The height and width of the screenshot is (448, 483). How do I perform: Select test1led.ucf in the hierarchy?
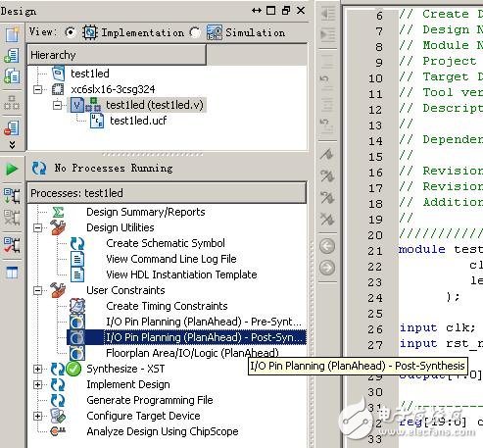pyautogui.click(x=138, y=121)
